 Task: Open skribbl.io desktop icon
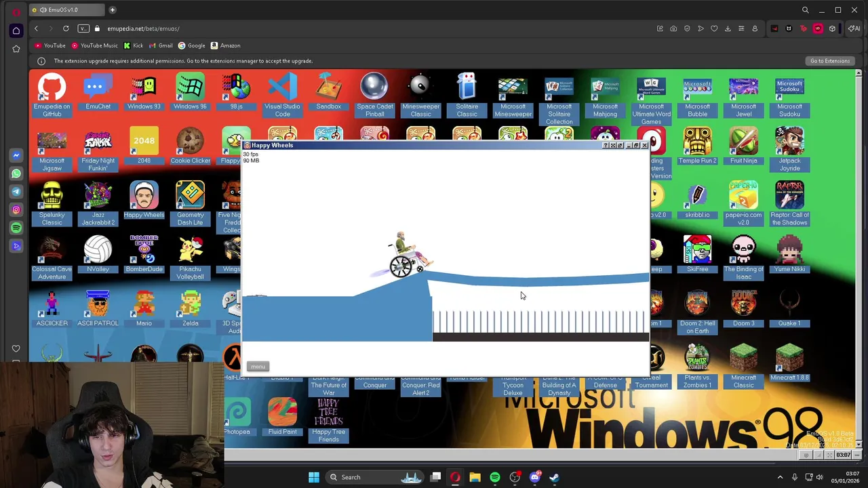[697, 200]
